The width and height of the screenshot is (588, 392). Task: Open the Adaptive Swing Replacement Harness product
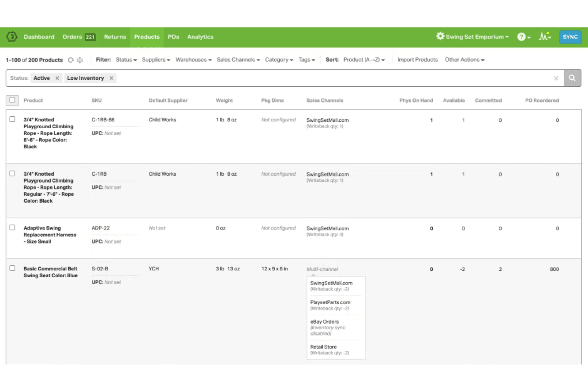point(50,235)
